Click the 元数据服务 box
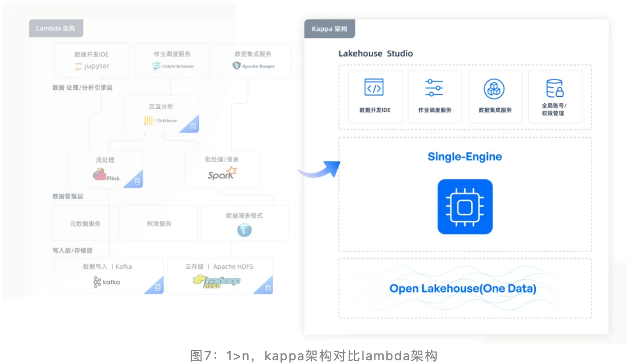Viewport: 629px width, 364px height. tap(85, 223)
